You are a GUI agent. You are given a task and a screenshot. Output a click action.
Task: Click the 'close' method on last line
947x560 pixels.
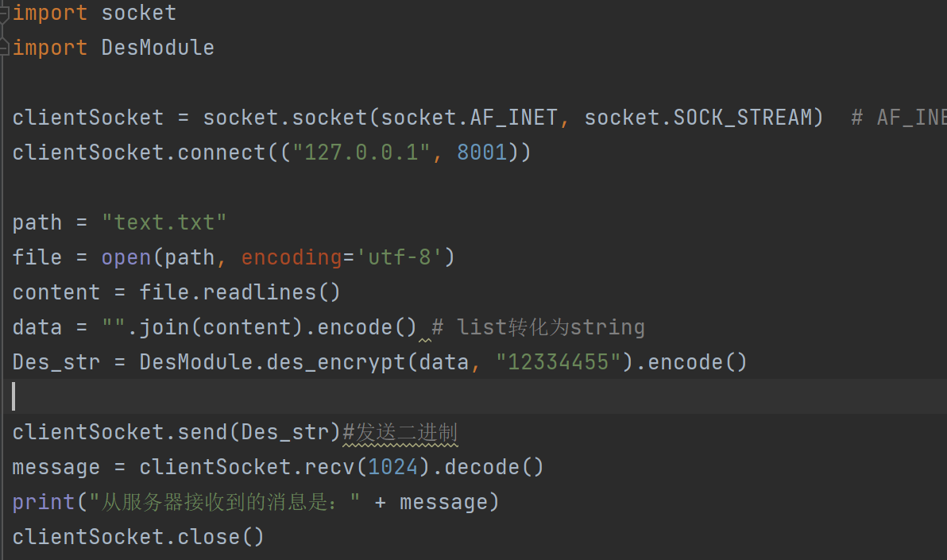pos(208,537)
